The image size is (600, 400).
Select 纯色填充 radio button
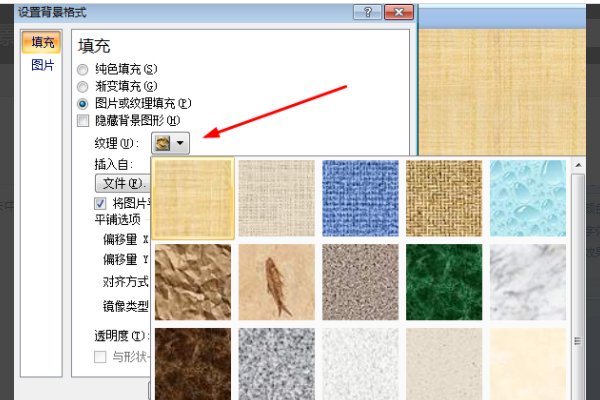(83, 70)
